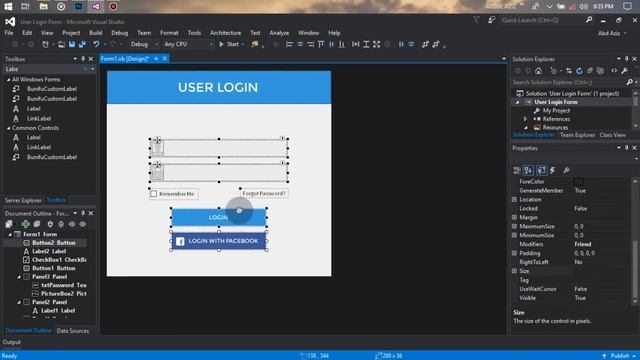Switch to the Team Explorer tab

577,135
